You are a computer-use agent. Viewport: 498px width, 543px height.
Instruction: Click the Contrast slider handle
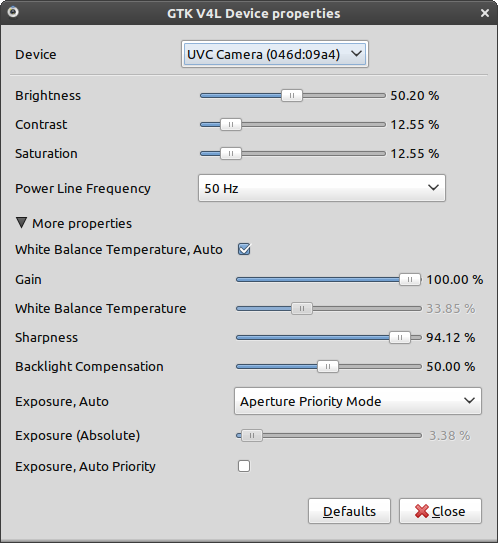click(231, 124)
